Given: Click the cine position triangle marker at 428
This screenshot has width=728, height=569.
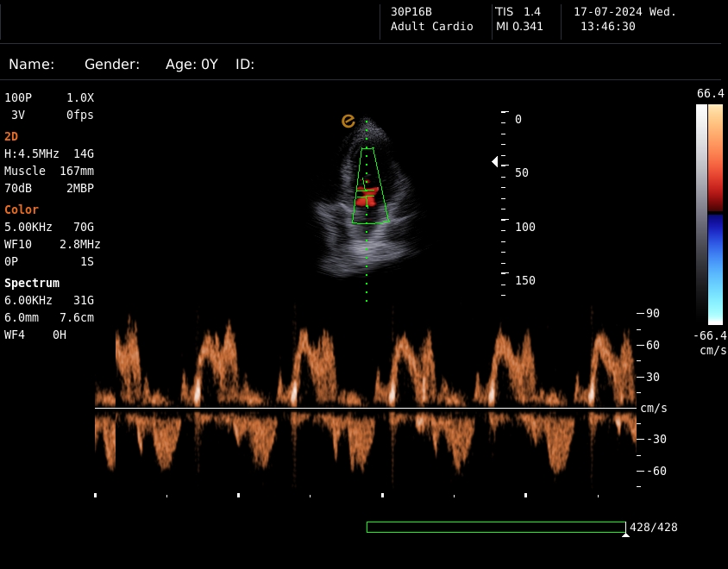Looking at the screenshot, I should (x=625, y=535).
